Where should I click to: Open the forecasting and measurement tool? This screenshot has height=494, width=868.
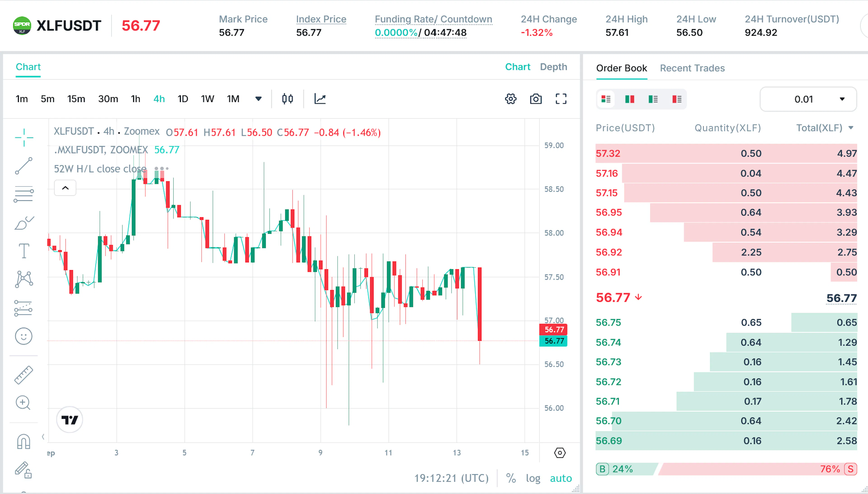point(24,308)
